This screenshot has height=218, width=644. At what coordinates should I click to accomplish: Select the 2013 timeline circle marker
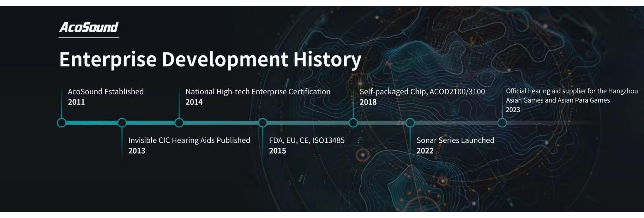click(122, 123)
